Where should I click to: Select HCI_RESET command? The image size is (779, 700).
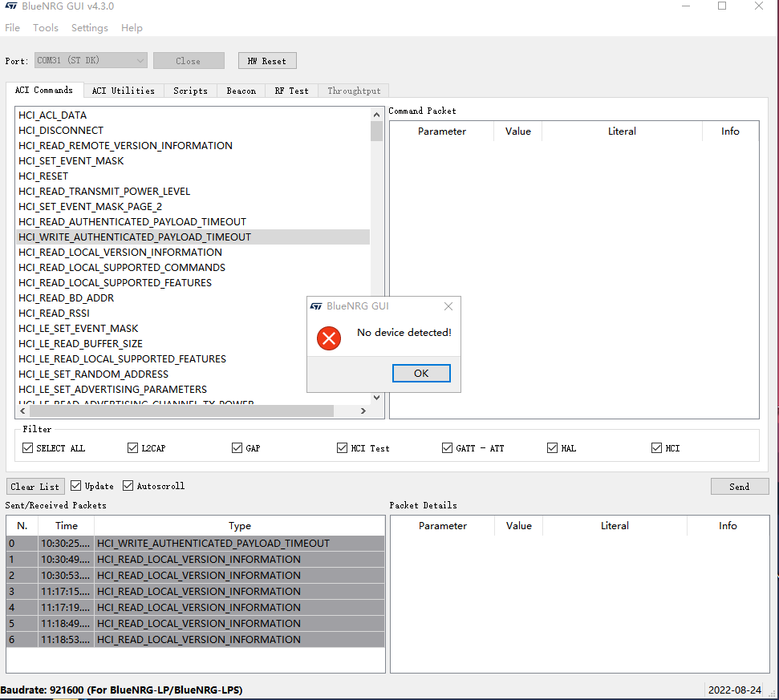[193, 176]
